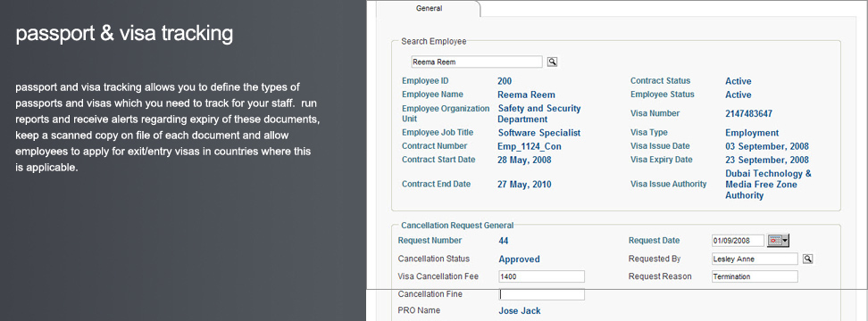This screenshot has width=868, height=321.
Task: Click the Safety and Security Department value
Action: [539, 114]
